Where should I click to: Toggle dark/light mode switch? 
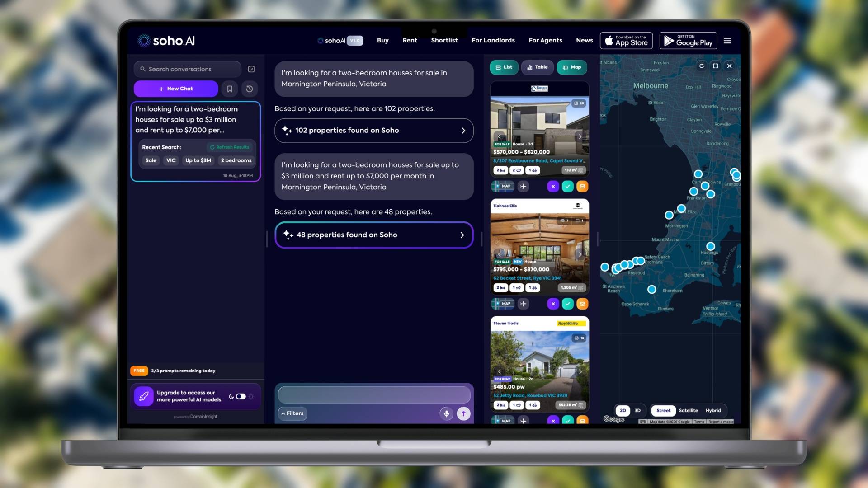tap(241, 396)
